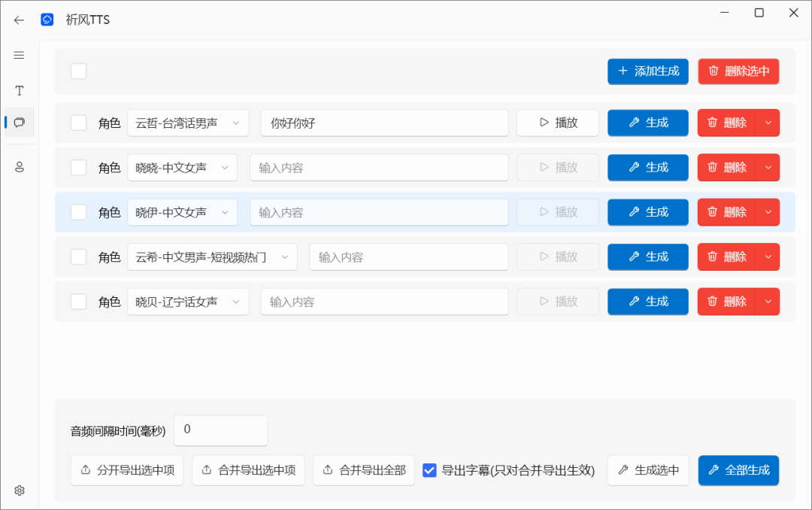This screenshot has height=510, width=812.
Task: Open the 云哲-台湾话男声 role dropdown
Action: point(188,123)
